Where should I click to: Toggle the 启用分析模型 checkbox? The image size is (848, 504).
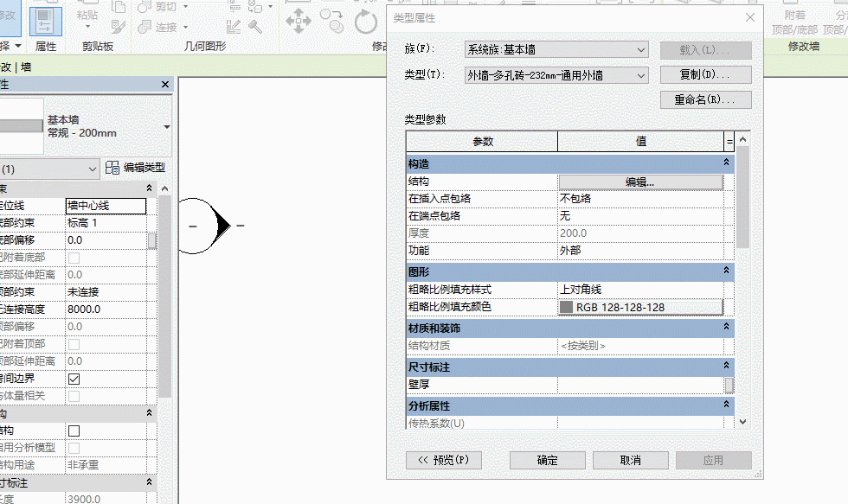[x=74, y=449]
